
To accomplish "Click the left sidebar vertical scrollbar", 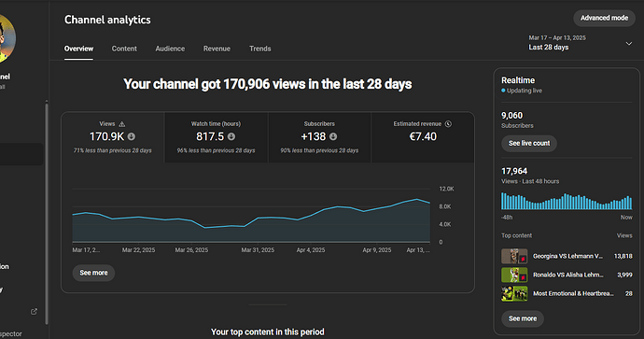I will [x=47, y=214].
